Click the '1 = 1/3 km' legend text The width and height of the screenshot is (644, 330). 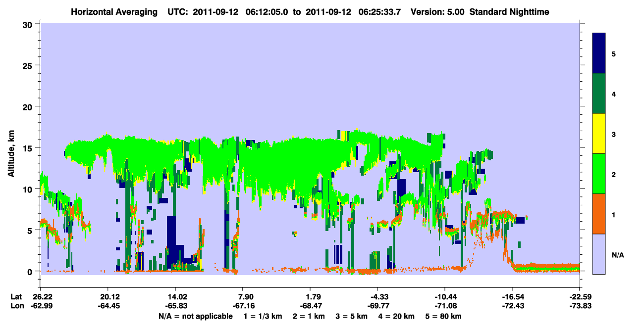point(263,316)
